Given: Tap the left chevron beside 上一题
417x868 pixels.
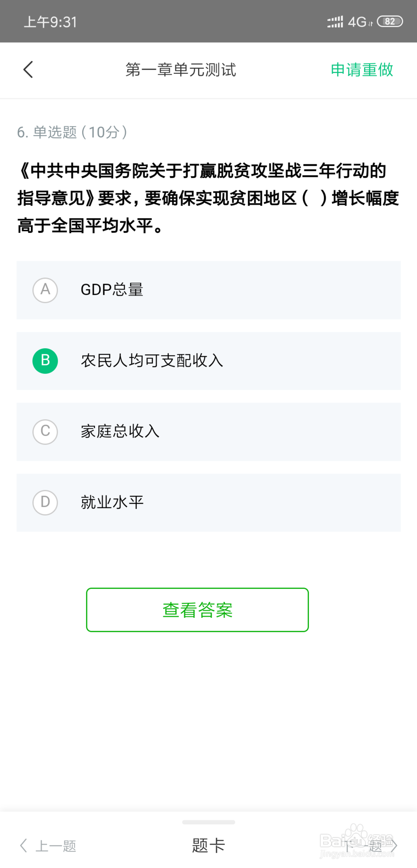Looking at the screenshot, I should tap(24, 845).
